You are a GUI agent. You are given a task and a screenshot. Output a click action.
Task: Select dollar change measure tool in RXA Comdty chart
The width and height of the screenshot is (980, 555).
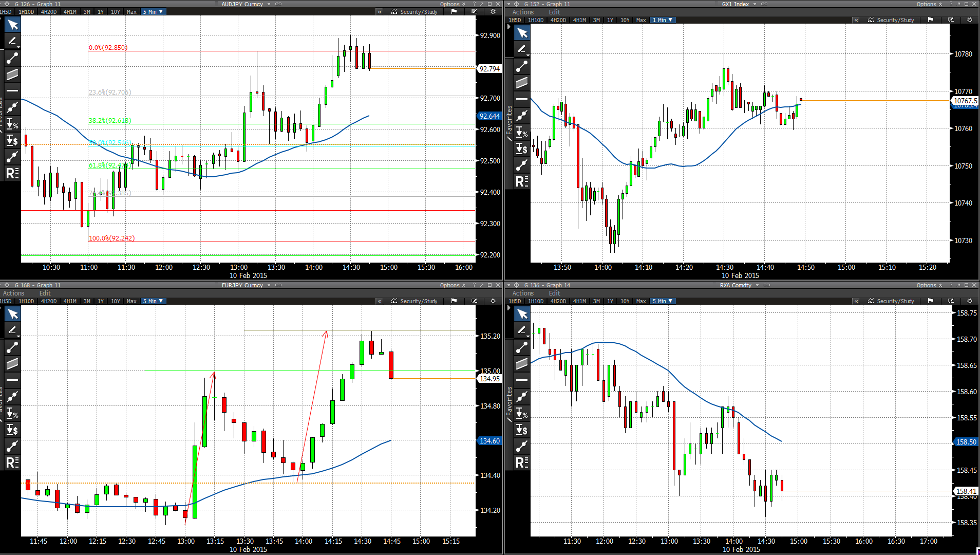(x=522, y=429)
